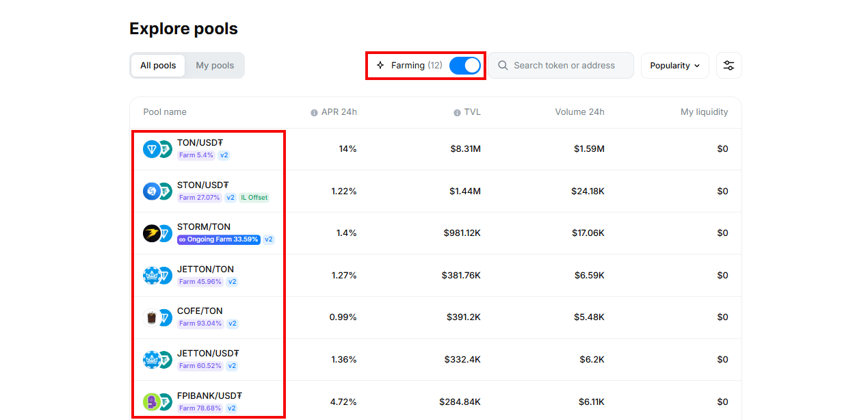Click the STON/USD₮ pool token icons

point(157,192)
